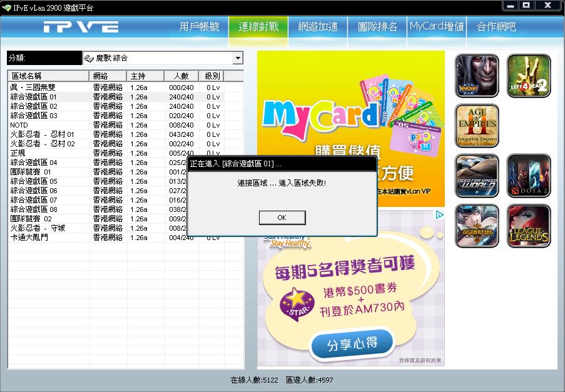Open the Warcraft III game icon

pos(477,76)
